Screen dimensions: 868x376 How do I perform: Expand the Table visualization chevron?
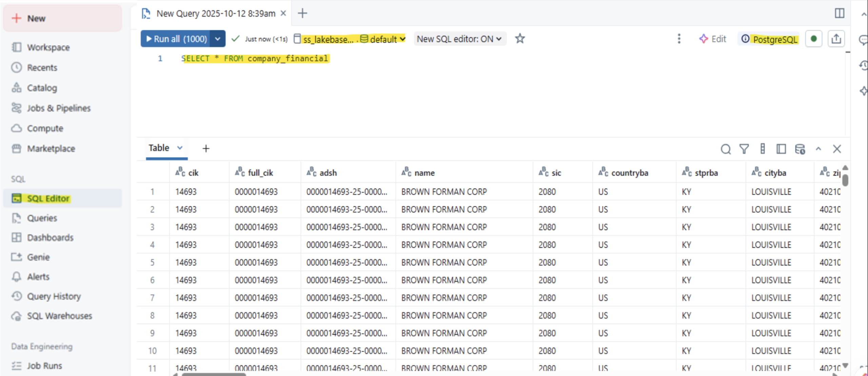click(180, 148)
